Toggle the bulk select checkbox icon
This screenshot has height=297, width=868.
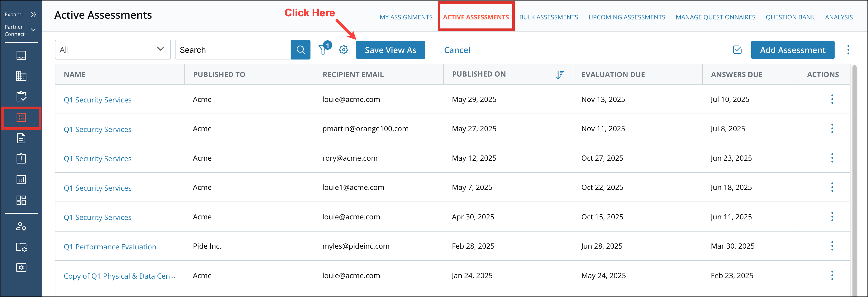pyautogui.click(x=737, y=50)
